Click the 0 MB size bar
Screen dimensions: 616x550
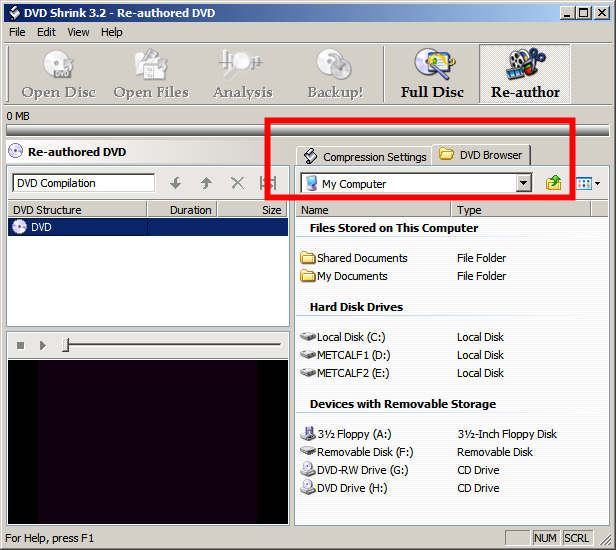(x=308, y=130)
